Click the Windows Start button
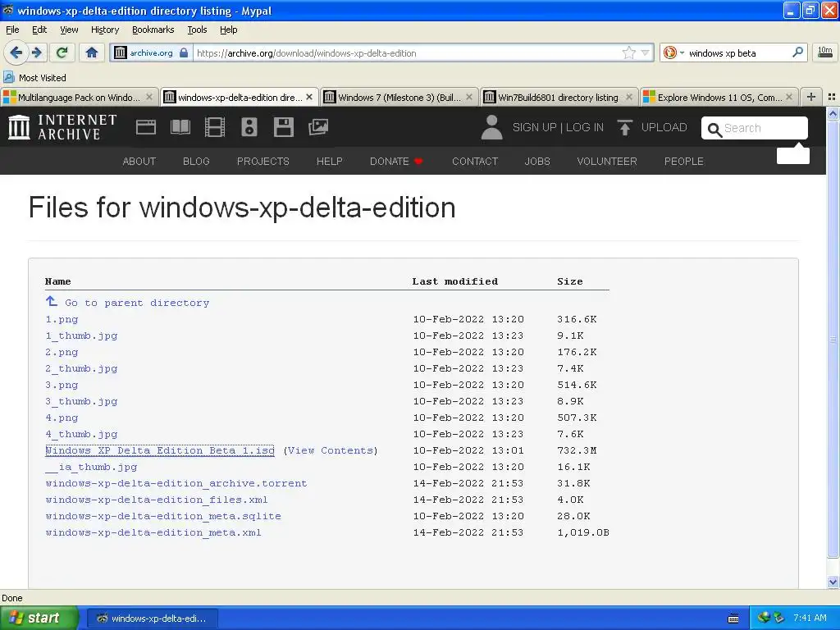Screen dimensions: 840x630 (39, 618)
